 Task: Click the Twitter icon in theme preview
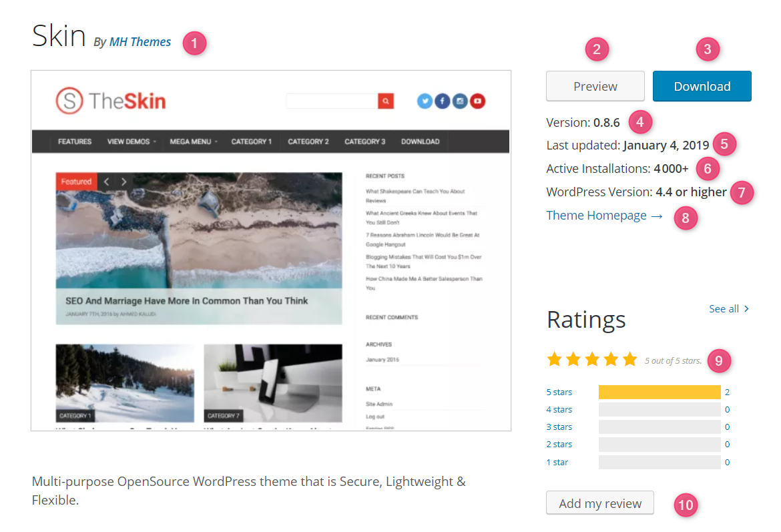point(425,101)
